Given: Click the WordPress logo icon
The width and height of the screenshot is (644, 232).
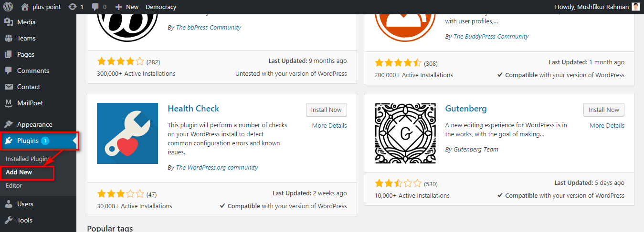Looking at the screenshot, I should (x=8, y=7).
